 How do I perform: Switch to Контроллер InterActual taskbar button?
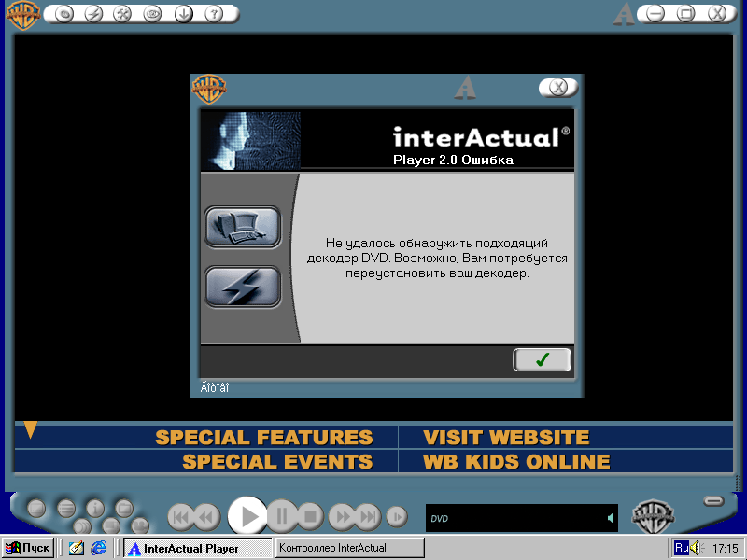coord(349,548)
